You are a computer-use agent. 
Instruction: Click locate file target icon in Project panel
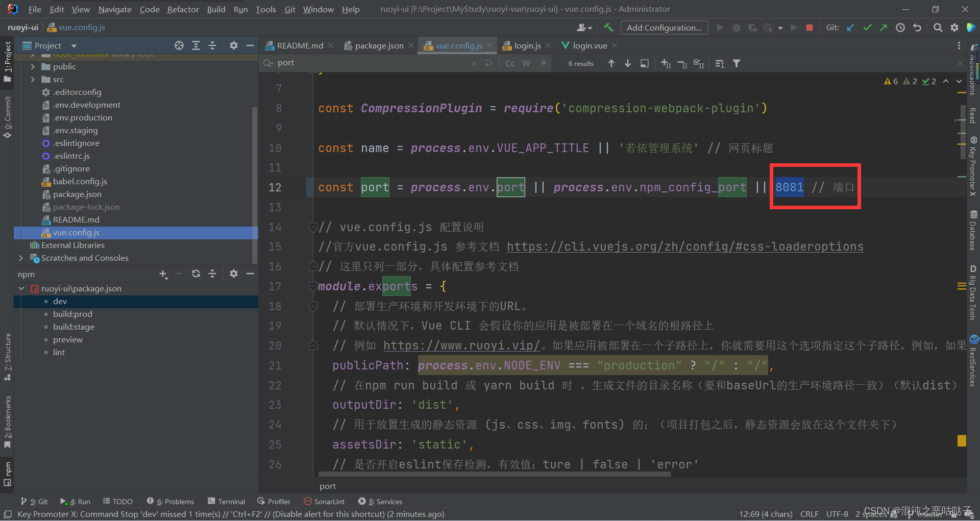[179, 45]
